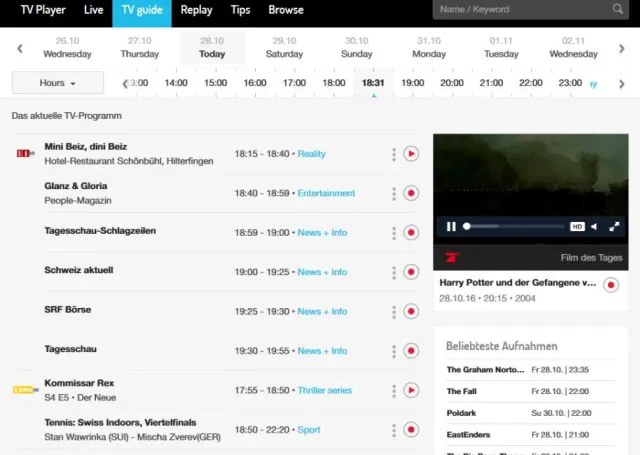640x455 pixels.
Task: Select Wednesday 02.11 date
Action: pyautogui.click(x=573, y=47)
